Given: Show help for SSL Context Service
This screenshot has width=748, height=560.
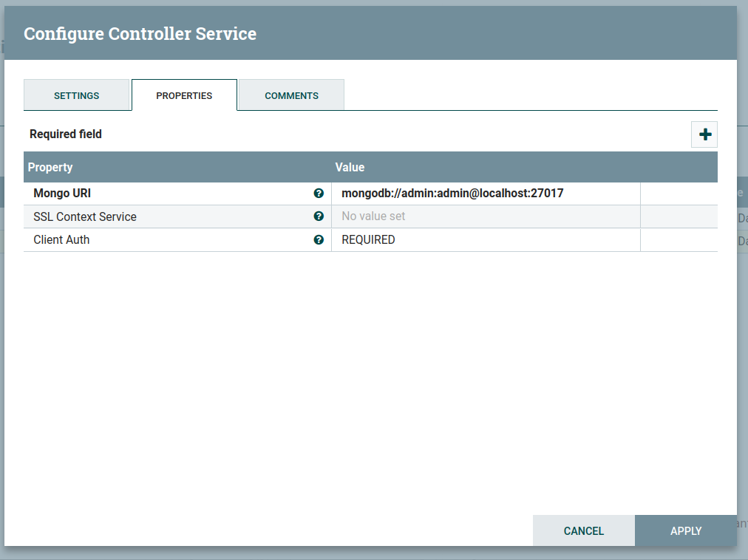Looking at the screenshot, I should (319, 216).
